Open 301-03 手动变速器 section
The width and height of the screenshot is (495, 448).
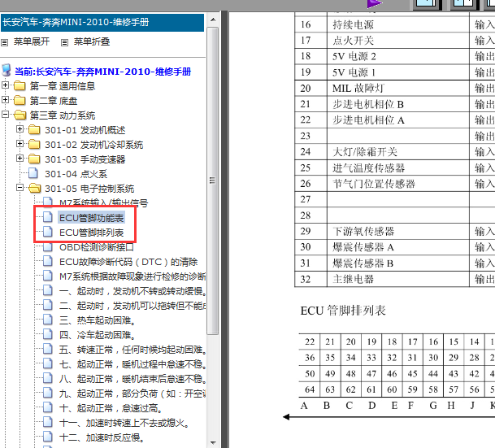coord(85,159)
